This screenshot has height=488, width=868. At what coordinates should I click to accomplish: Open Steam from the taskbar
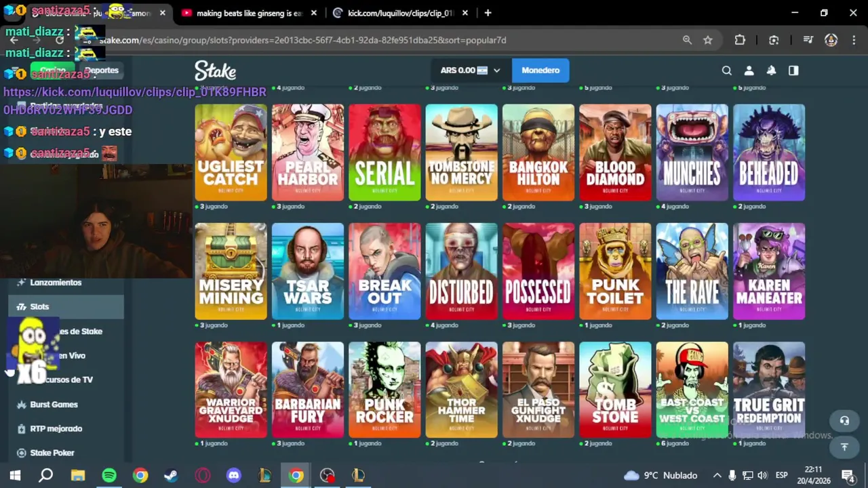tap(171, 476)
